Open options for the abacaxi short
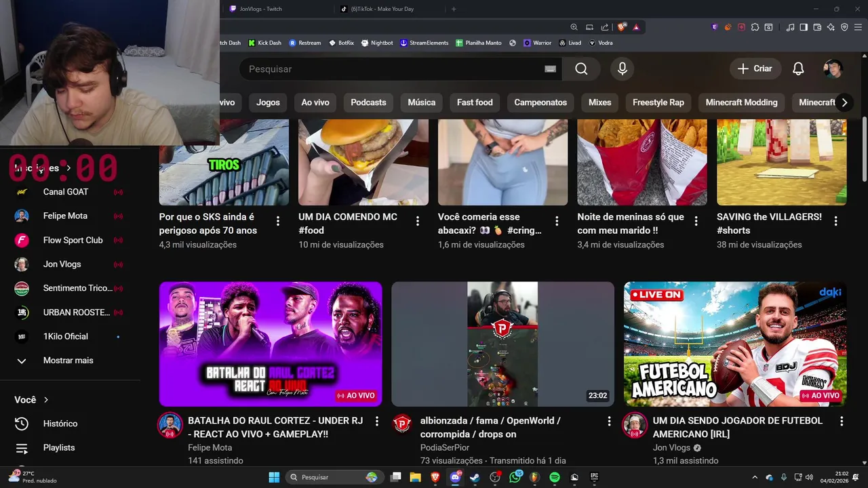868x488 pixels. (557, 221)
